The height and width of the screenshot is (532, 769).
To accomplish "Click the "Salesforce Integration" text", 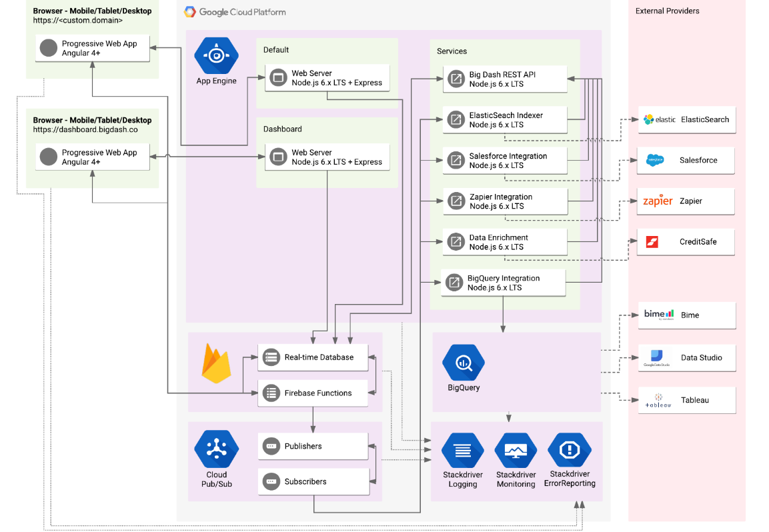I will [508, 156].
